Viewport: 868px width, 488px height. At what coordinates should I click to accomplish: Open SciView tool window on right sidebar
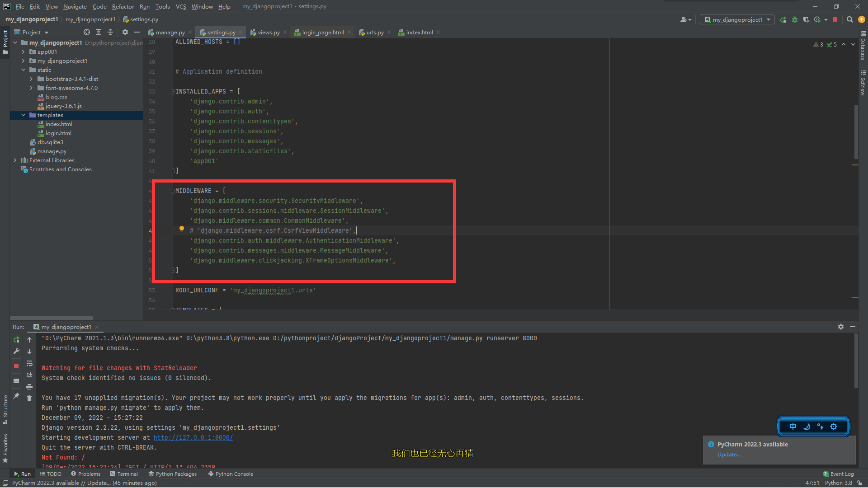click(x=863, y=83)
